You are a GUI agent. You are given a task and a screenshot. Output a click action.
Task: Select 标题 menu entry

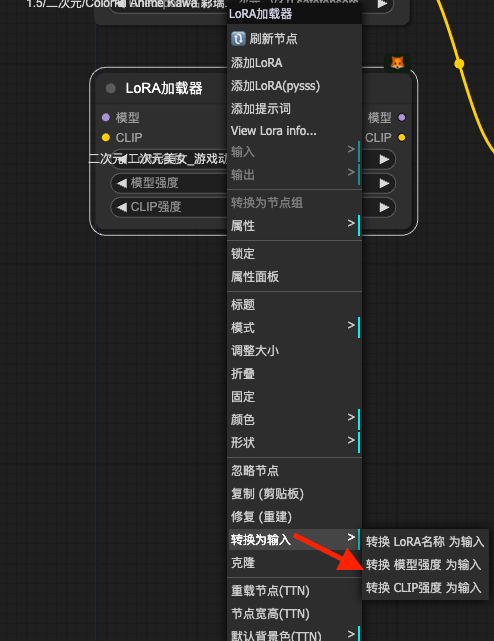pyautogui.click(x=294, y=305)
